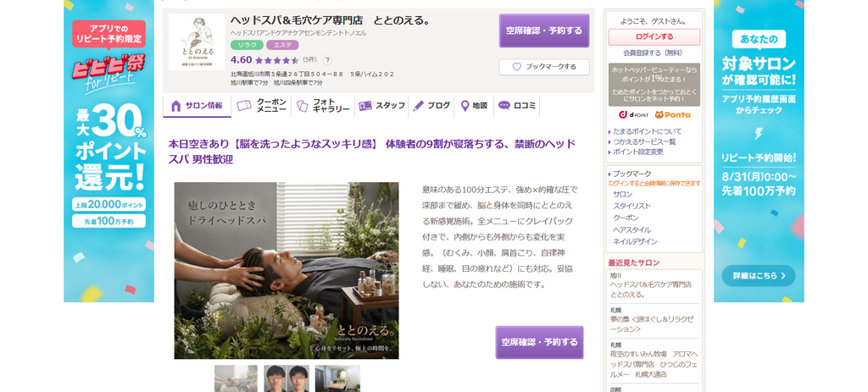Open たまるポイントについて link

647,131
